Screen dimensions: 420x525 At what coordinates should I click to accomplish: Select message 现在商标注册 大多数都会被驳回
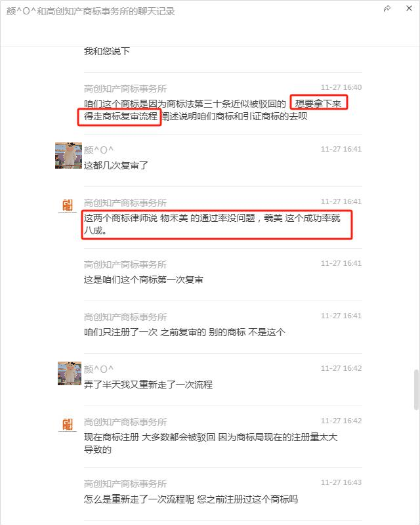[211, 444]
